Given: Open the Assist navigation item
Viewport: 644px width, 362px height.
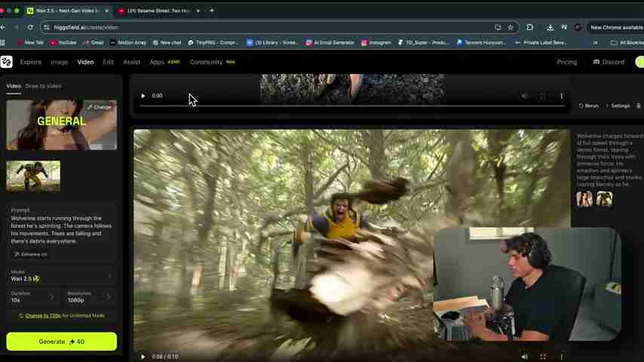Looking at the screenshot, I should tap(131, 62).
